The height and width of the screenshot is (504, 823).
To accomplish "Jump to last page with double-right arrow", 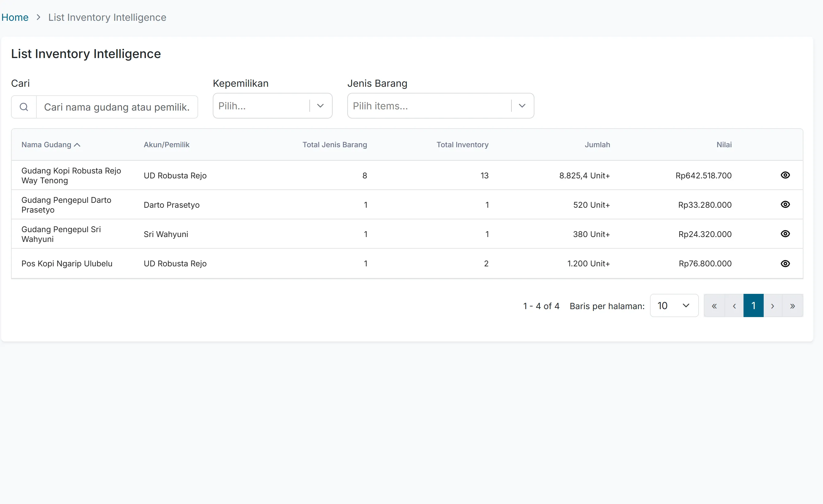I will [x=793, y=306].
